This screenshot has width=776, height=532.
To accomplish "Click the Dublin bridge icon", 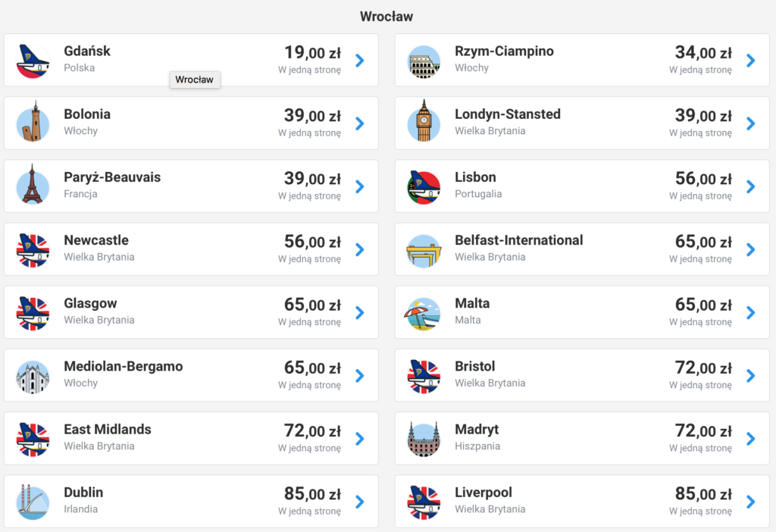I will (x=33, y=502).
